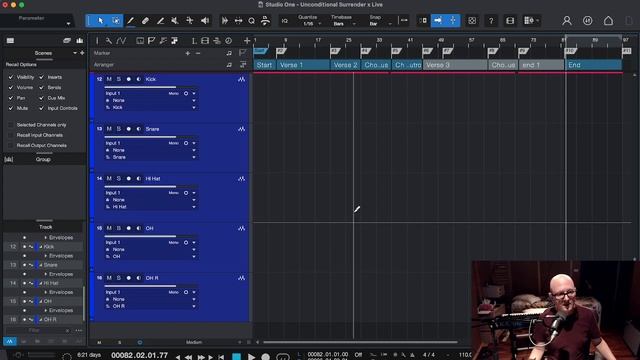Select Hi Hat row in track list
The width and height of the screenshot is (640, 360).
(x=43, y=283)
